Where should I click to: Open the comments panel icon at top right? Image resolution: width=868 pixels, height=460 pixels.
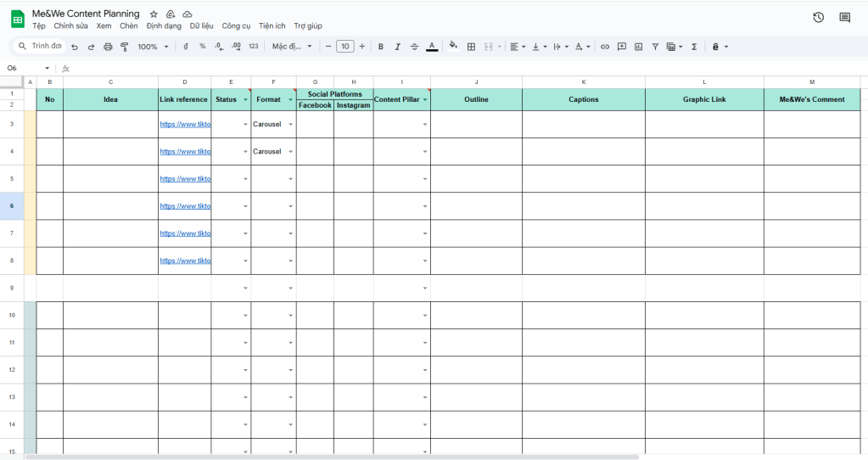[x=844, y=17]
